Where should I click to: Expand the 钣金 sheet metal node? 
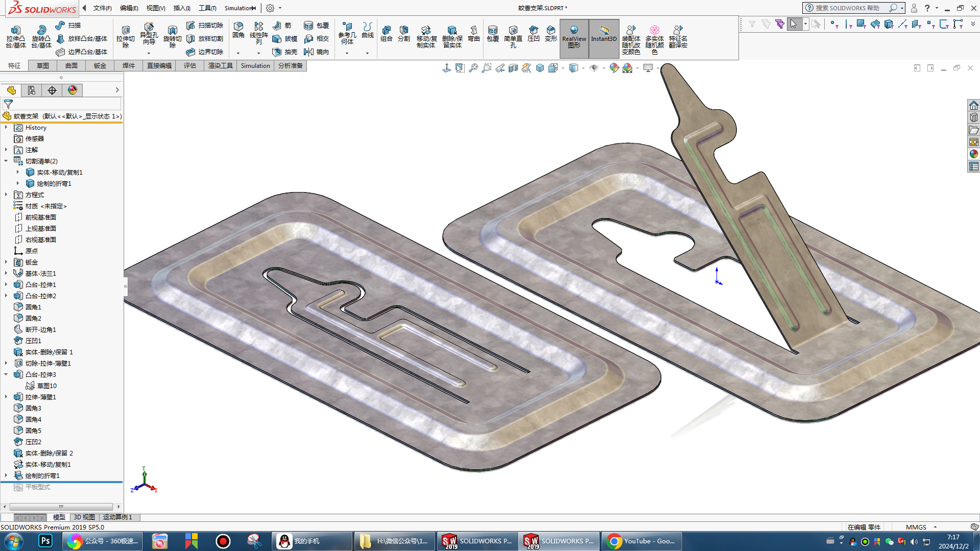tap(6, 262)
